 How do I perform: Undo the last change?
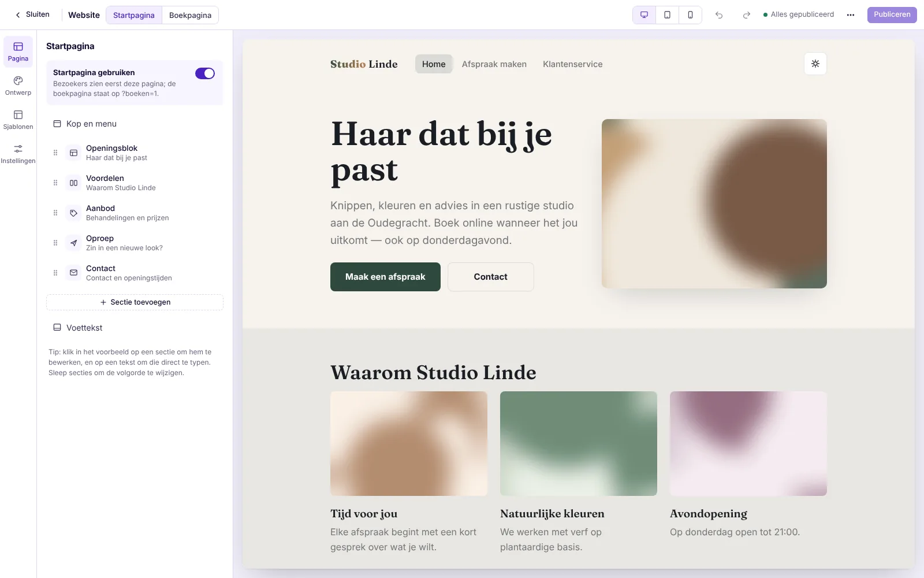(719, 15)
